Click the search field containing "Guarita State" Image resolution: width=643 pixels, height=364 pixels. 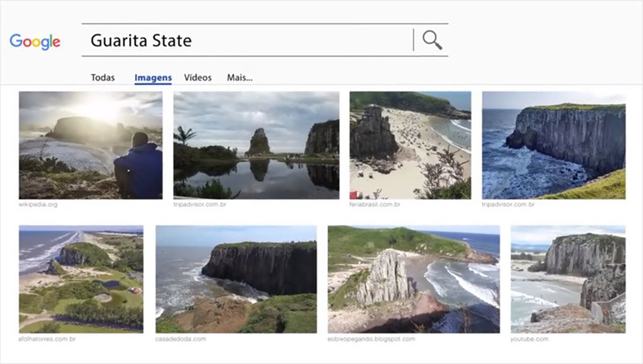pos(248,41)
